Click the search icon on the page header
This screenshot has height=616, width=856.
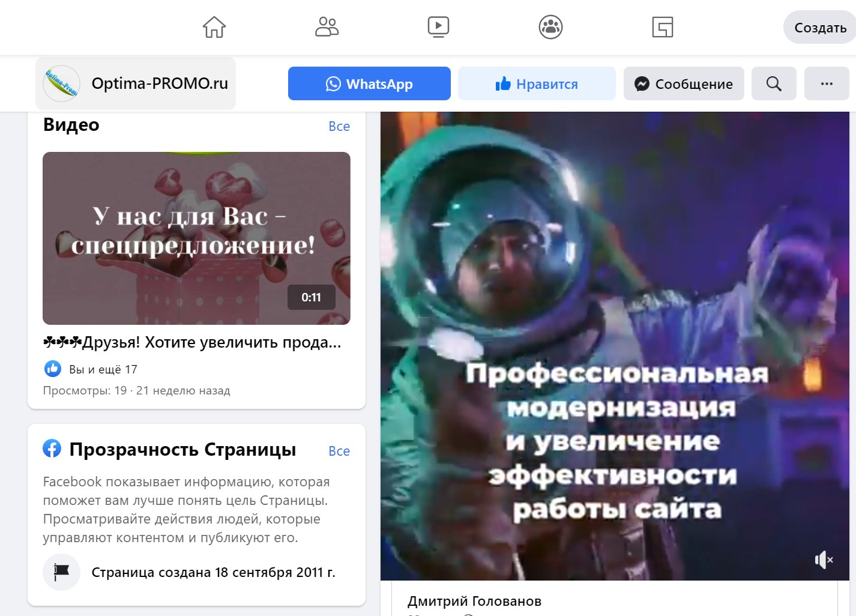coord(774,83)
